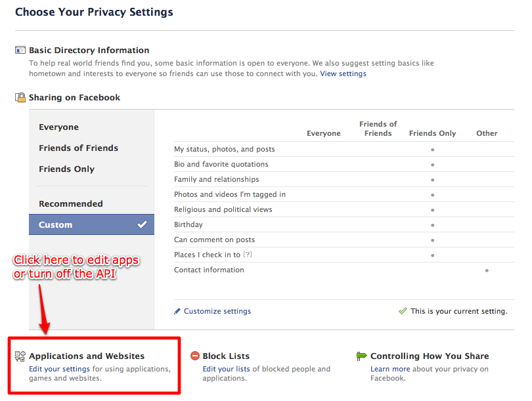
Task: Click the Applications and Websites grid icon
Action: (x=20, y=356)
